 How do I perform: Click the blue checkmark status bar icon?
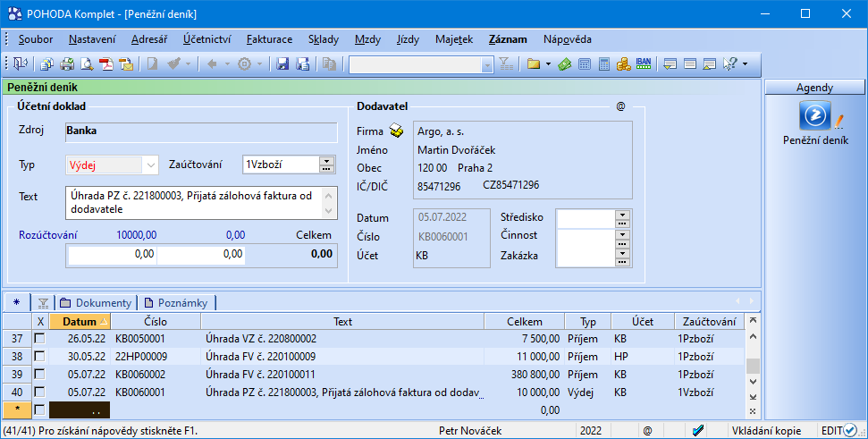click(698, 431)
